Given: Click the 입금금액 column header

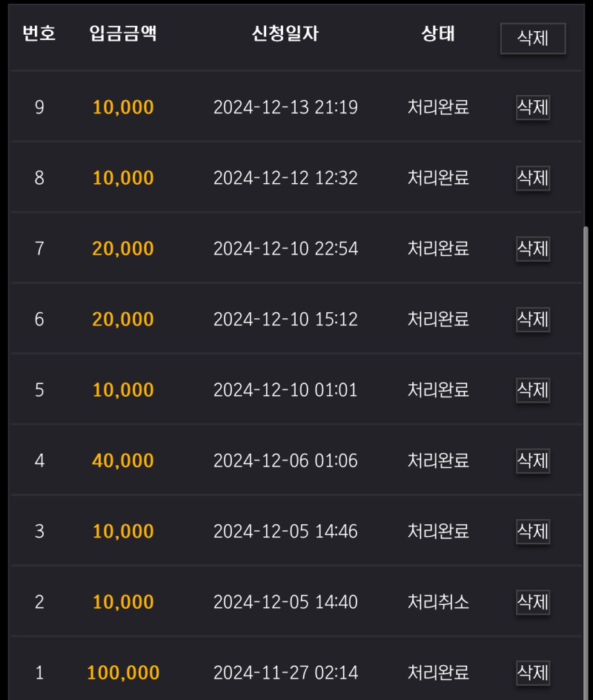Looking at the screenshot, I should [123, 34].
